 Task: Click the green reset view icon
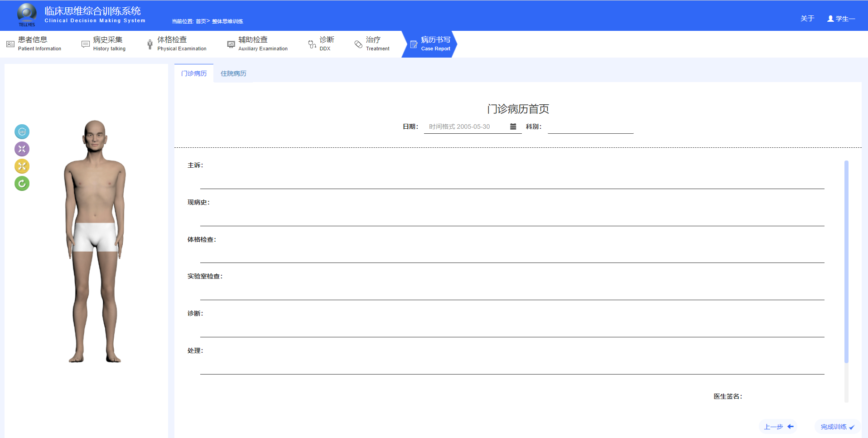pos(22,184)
